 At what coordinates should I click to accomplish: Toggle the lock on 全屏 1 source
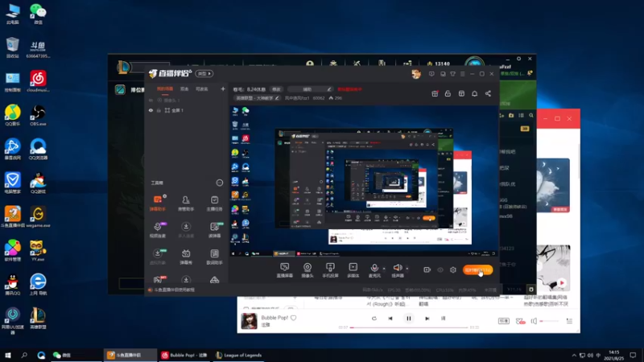pos(159,110)
